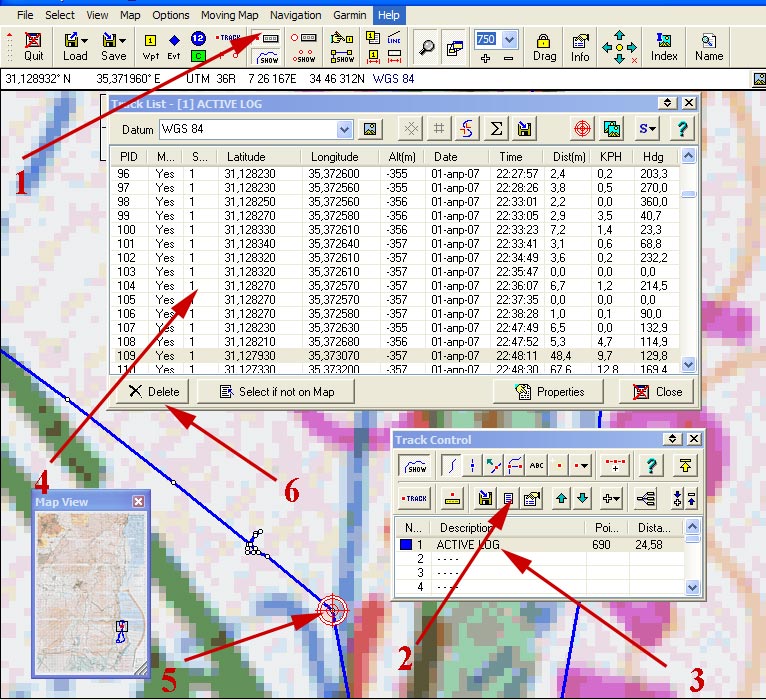Collapse the Track List window roll-up button

(667, 103)
